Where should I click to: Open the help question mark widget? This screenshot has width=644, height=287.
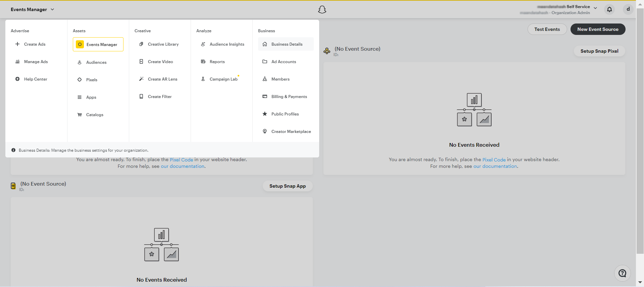point(623,273)
